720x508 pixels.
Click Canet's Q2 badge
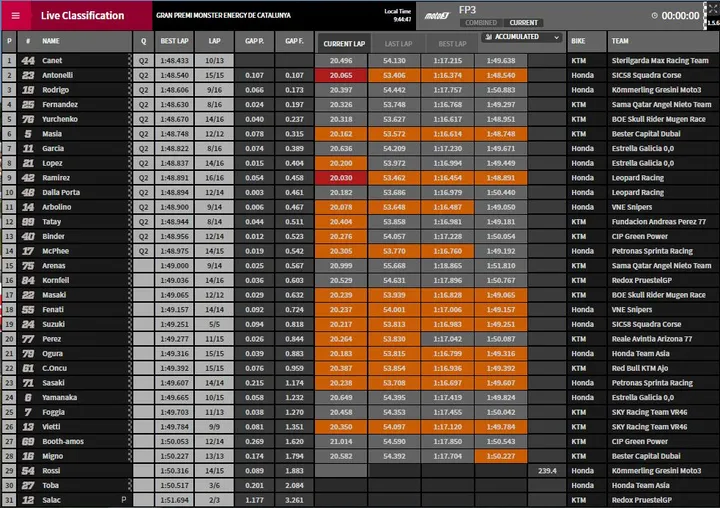(143, 60)
